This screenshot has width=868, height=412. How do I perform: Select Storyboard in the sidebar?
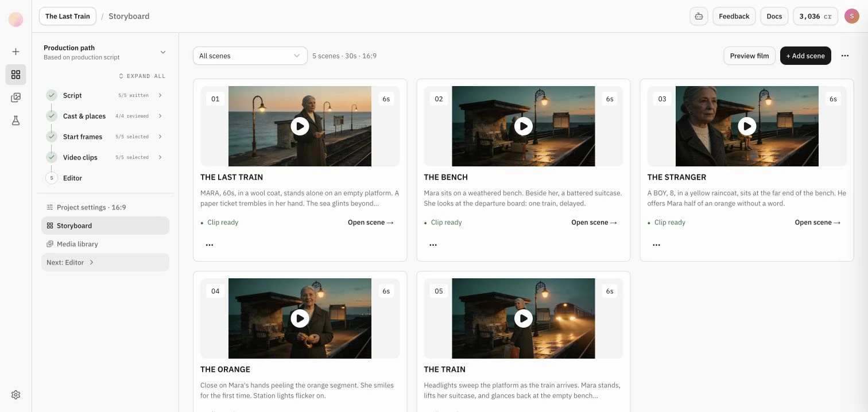tap(105, 226)
